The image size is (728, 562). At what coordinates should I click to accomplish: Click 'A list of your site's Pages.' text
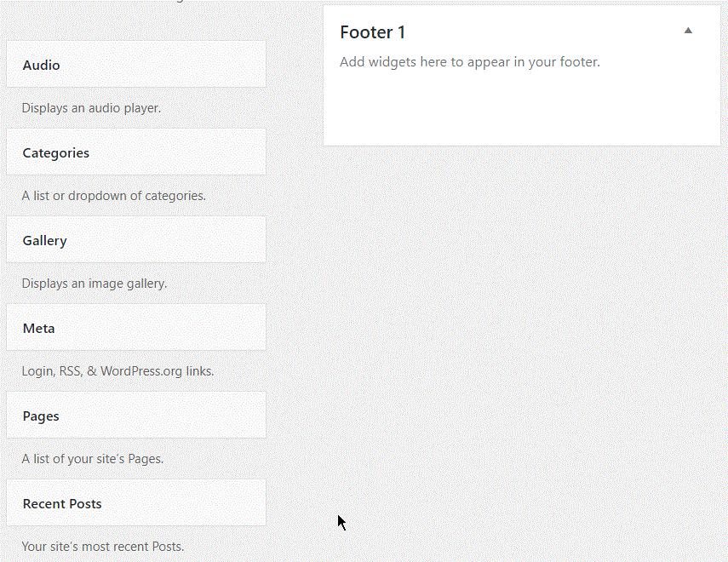pos(93,459)
